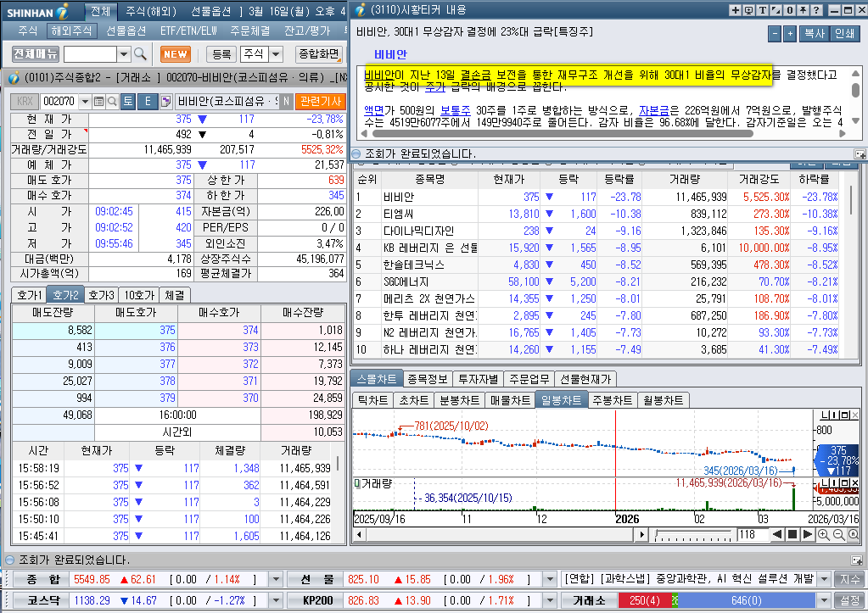This screenshot has width=868, height=613.
Task: Switch to 호가1 tab
Action: [x=30, y=295]
